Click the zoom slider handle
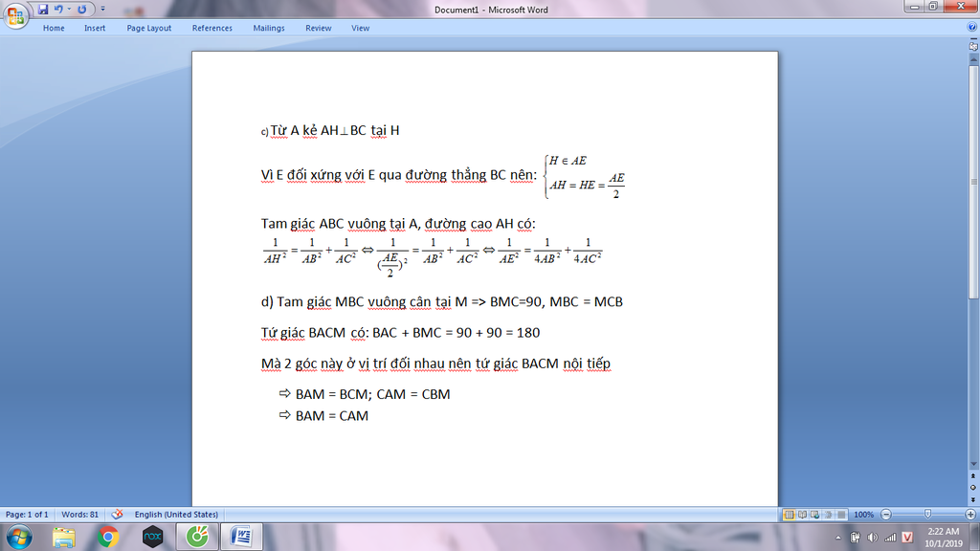 click(927, 515)
